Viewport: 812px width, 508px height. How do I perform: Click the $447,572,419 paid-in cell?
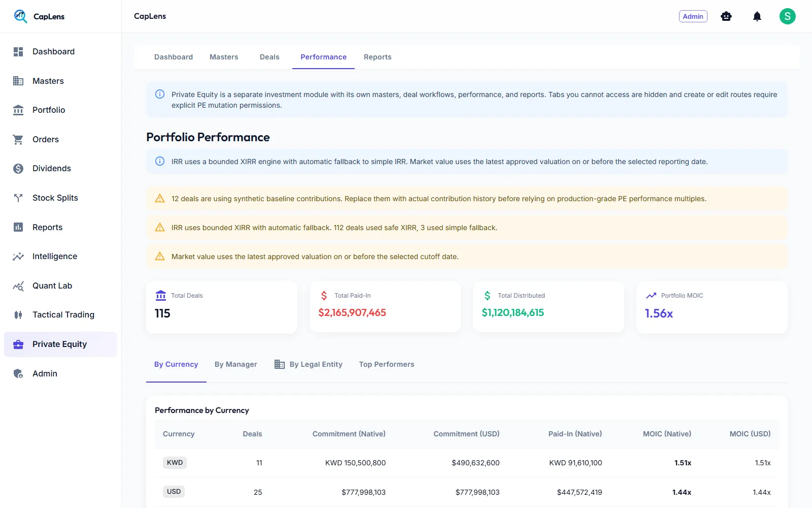tap(580, 492)
